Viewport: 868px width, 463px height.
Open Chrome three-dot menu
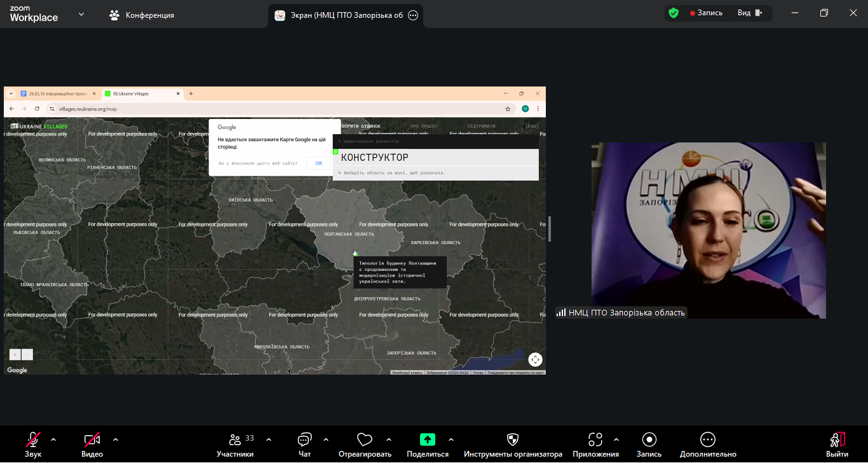coord(538,109)
